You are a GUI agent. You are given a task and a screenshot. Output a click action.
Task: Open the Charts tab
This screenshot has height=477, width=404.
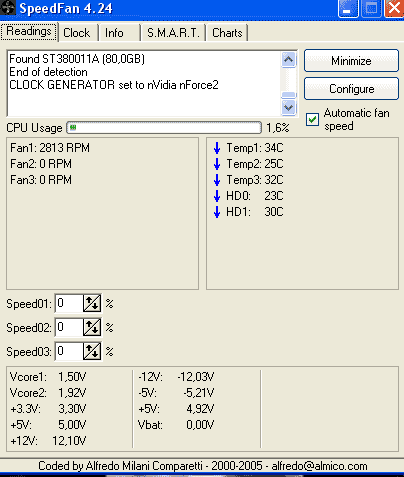coord(227,33)
